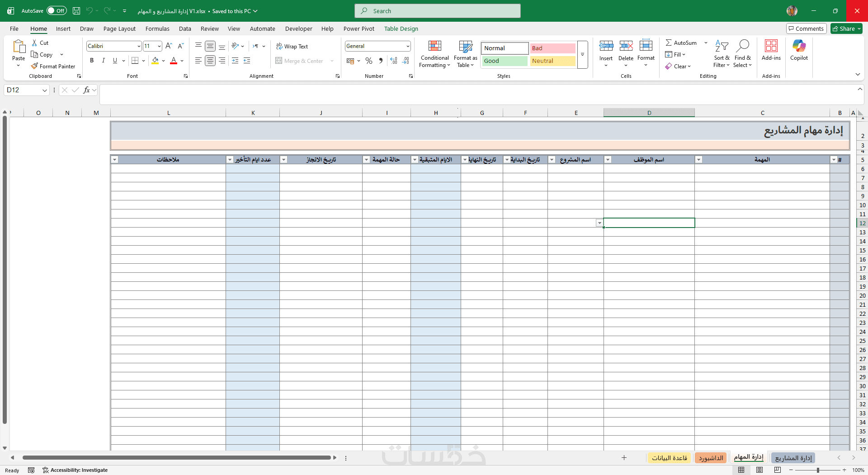Open filter dropdown for المهمة column
This screenshot has height=475, width=868.
(698, 160)
